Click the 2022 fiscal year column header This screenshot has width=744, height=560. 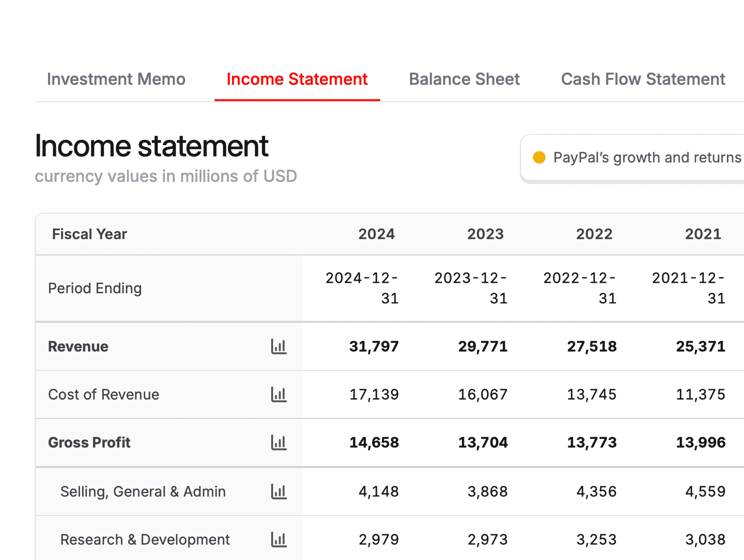[x=594, y=234]
